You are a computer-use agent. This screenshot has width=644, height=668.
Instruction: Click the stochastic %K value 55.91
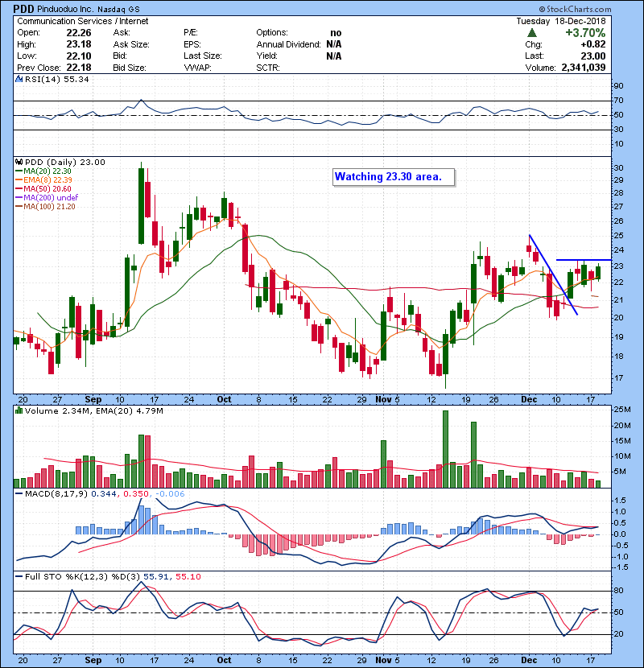(156, 577)
